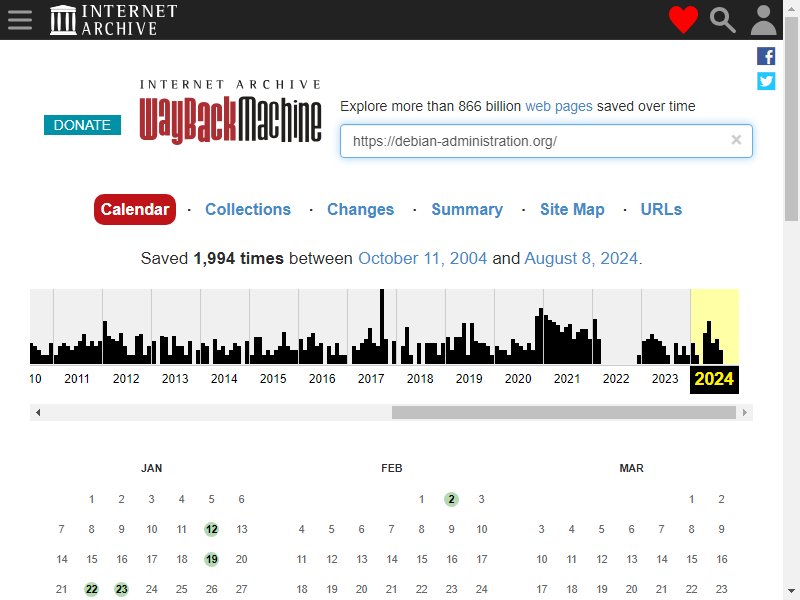Screen dimensions: 800x600
Task: Click the red heart donate icon
Action: click(x=683, y=20)
